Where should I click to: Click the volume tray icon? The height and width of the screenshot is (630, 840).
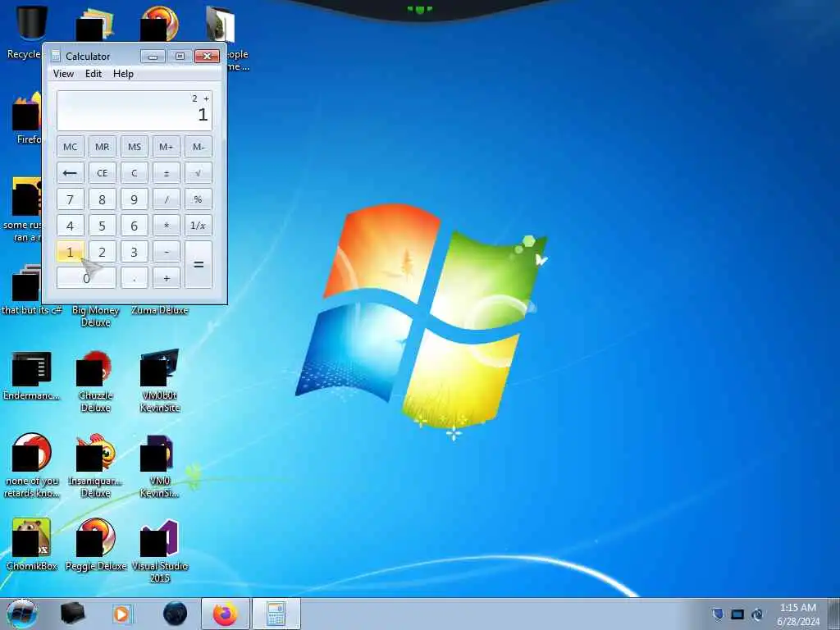757,614
